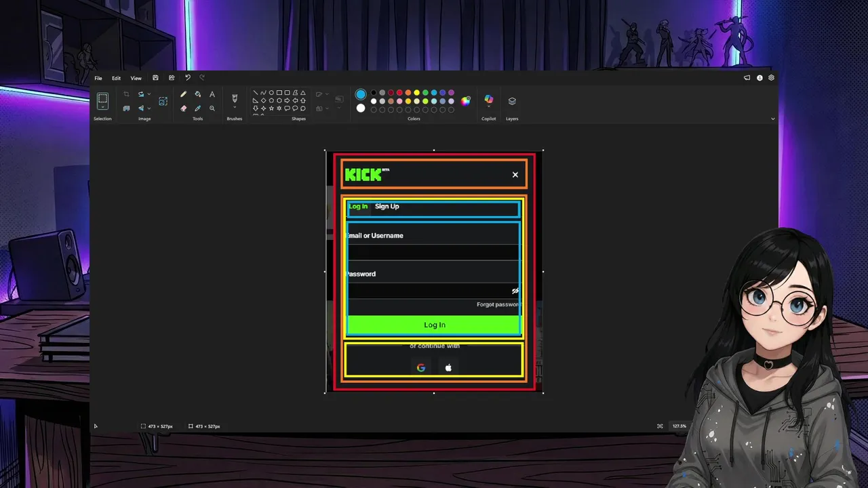Click the Save icon in title bar
This screenshot has width=868, height=488.
(x=155, y=78)
